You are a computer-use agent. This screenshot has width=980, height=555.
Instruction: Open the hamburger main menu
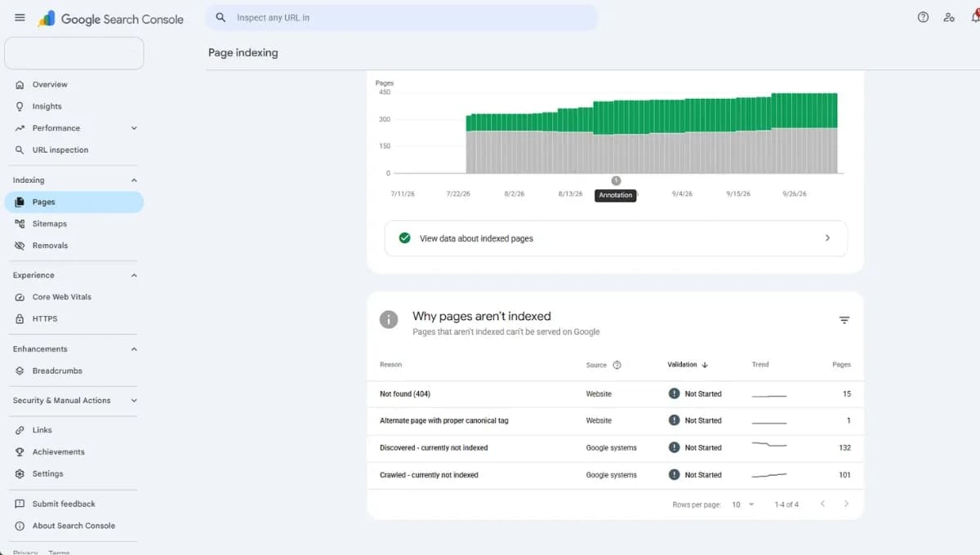pos(20,18)
